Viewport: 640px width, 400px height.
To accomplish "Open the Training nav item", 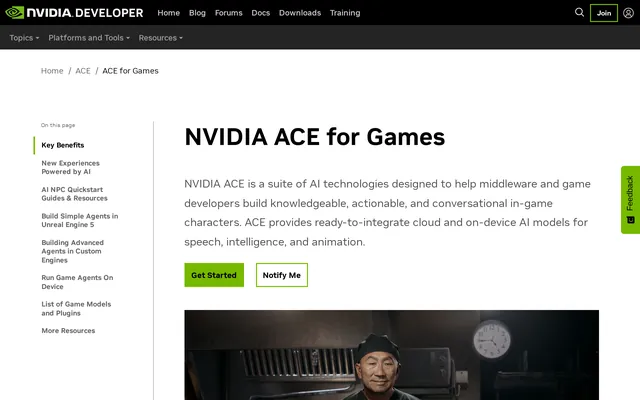I will pos(345,13).
